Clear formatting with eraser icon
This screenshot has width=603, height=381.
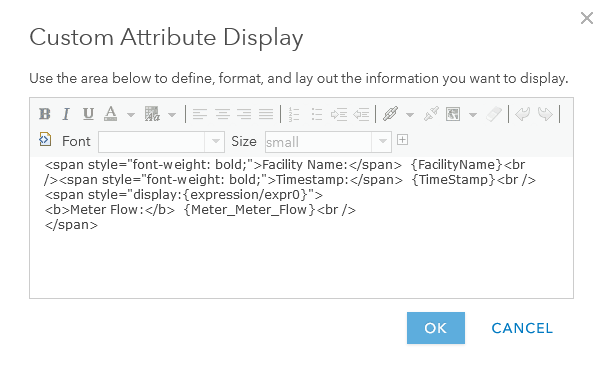[x=494, y=114]
